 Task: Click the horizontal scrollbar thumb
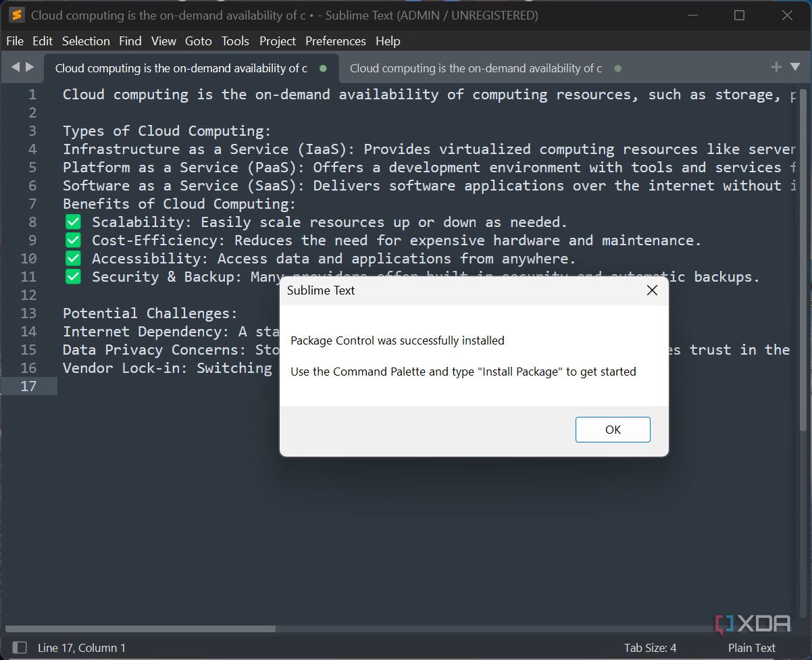(x=141, y=629)
